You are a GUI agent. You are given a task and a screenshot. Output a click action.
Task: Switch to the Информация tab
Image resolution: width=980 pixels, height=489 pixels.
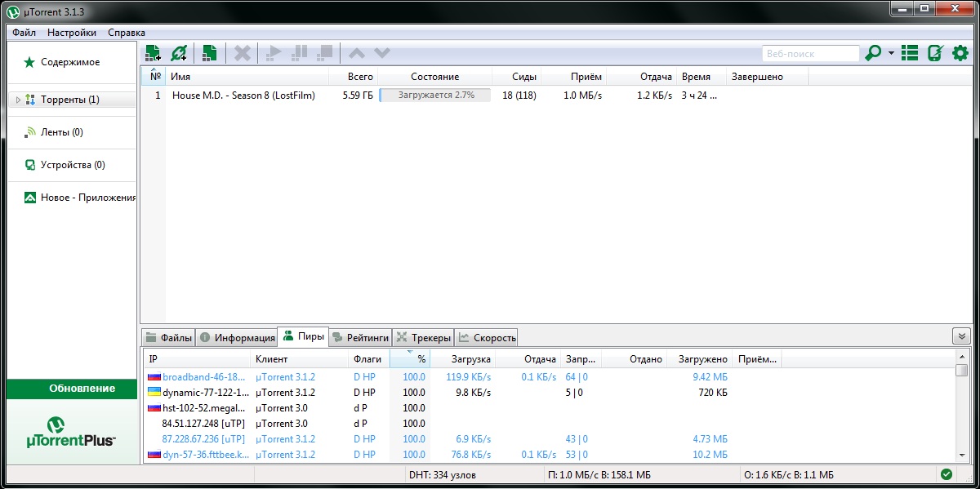click(237, 337)
